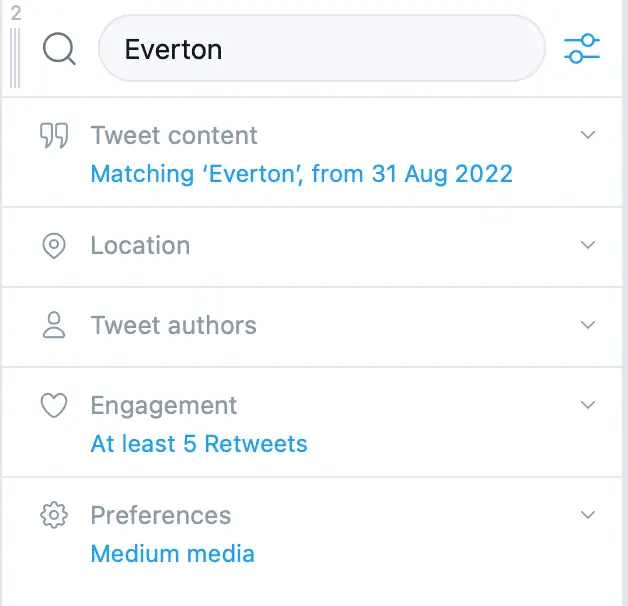
Task: Click the Tweet authors person icon
Action: tap(54, 325)
